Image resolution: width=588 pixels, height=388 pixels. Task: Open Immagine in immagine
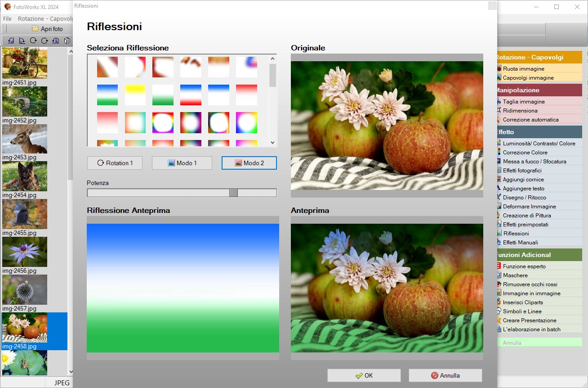click(x=539, y=293)
